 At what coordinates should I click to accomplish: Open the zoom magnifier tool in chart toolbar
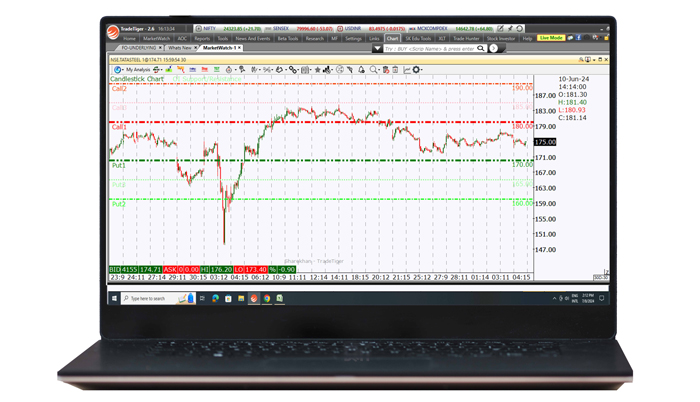coord(373,70)
